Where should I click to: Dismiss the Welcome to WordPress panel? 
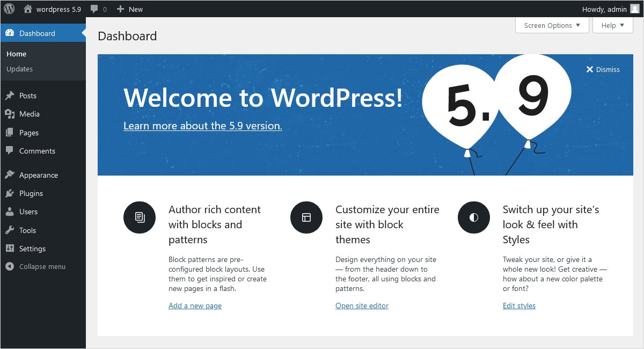tap(603, 69)
